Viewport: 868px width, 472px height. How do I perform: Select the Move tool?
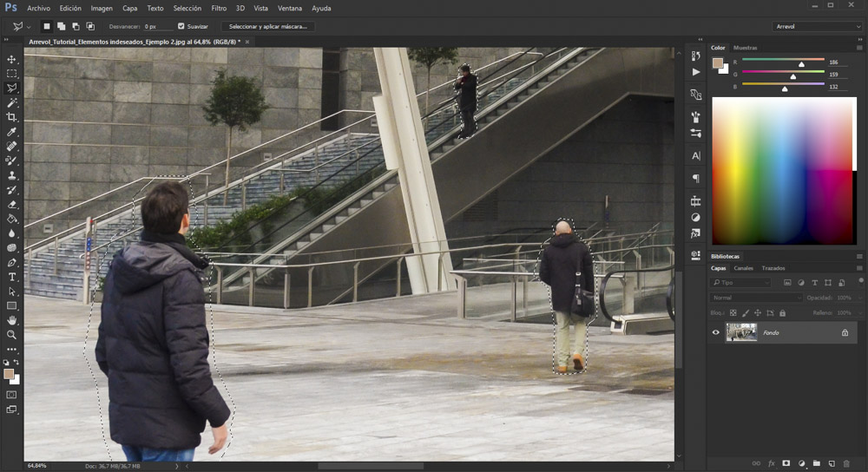point(11,59)
